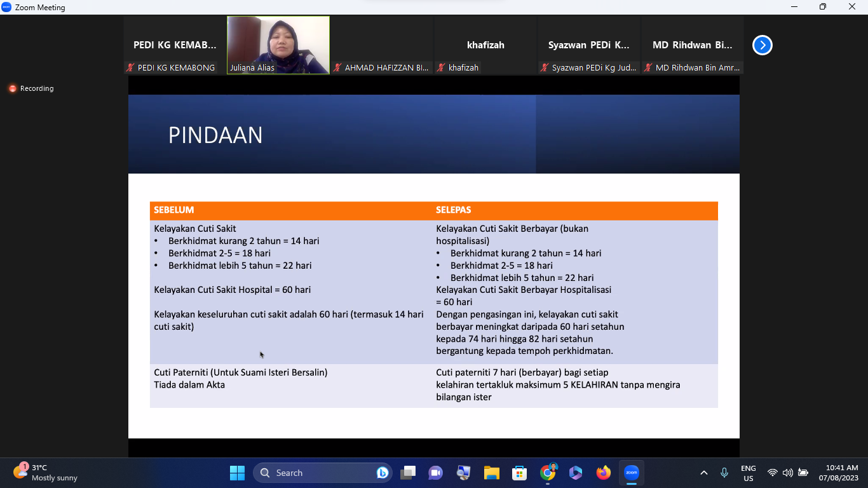868x488 pixels.
Task: Open the clock and date panel
Action: coord(838,473)
